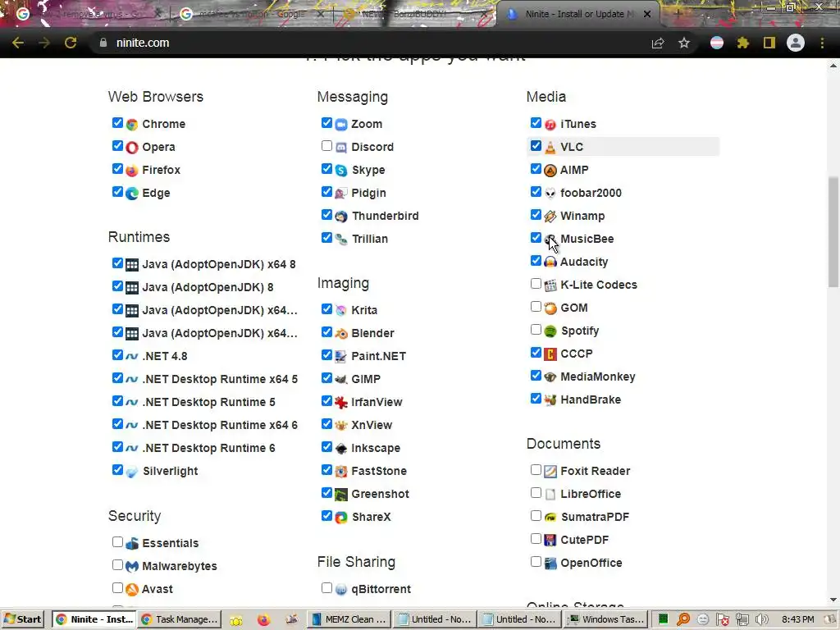
Task: Click the Edge logo icon
Action: 132,194
